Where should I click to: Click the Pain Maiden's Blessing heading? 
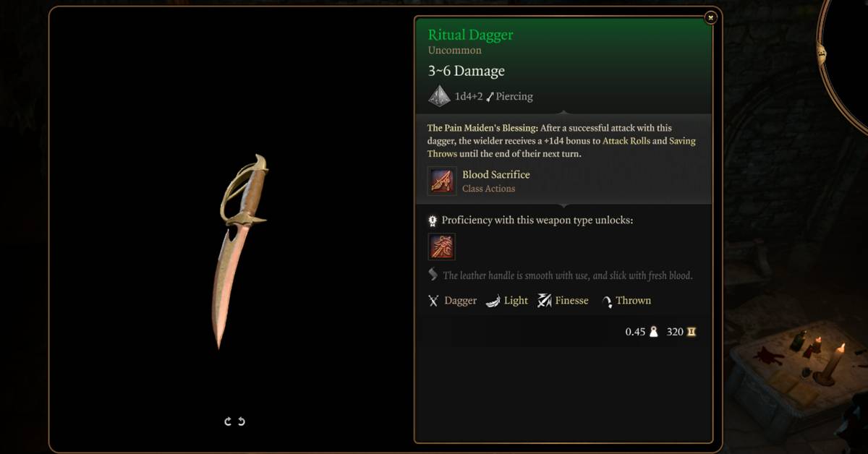482,128
